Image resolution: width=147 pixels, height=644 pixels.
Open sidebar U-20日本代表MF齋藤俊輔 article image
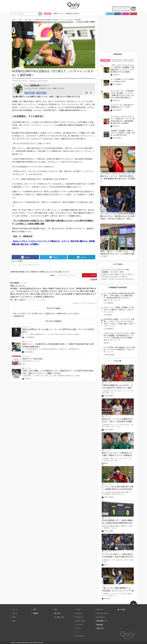[x=118, y=199]
